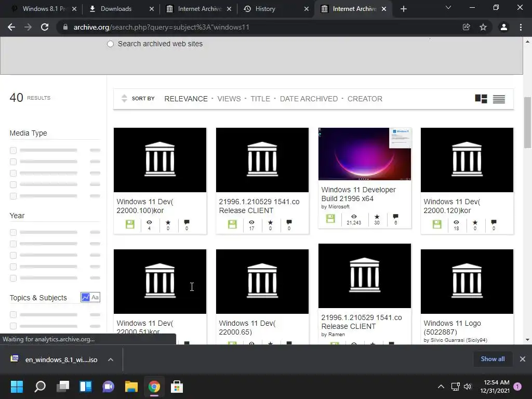Image resolution: width=532 pixels, height=399 pixels.
Task: Click favorites star on Developer Build 21996 card
Action: click(377, 217)
